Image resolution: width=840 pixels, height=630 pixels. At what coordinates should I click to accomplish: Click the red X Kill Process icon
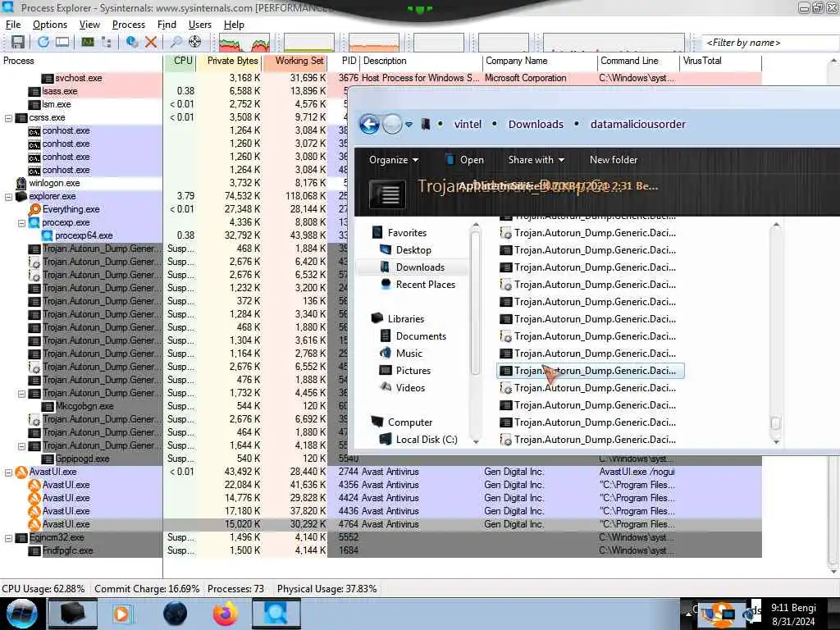151,42
